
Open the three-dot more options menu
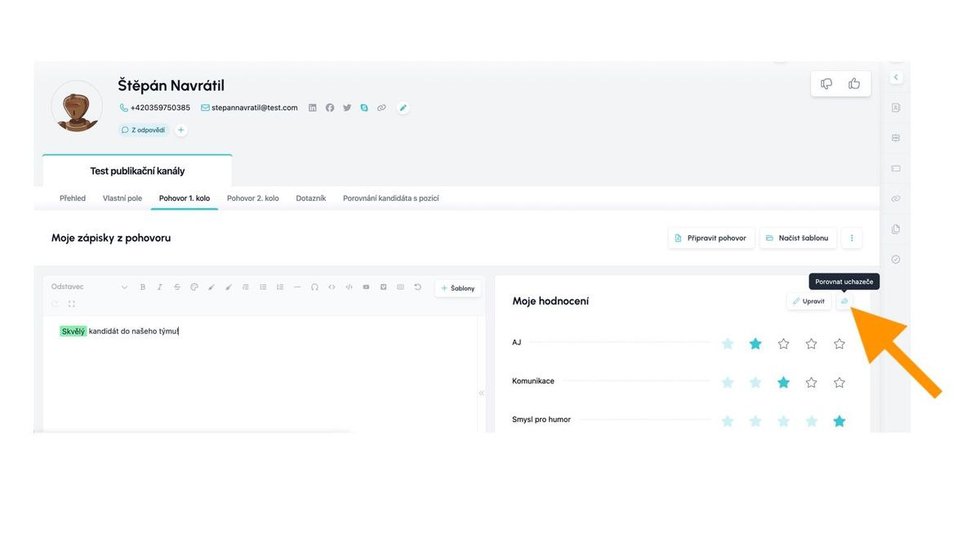(852, 238)
